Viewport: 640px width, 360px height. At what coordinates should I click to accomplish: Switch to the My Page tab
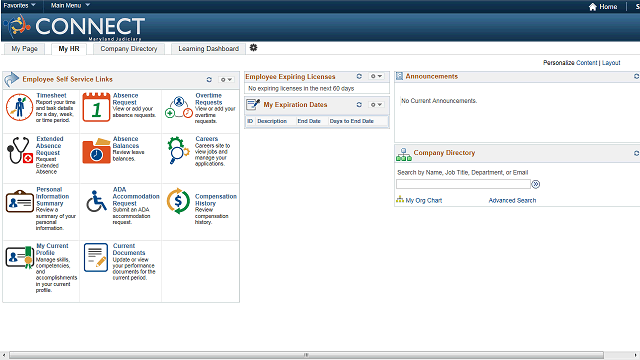click(24, 49)
